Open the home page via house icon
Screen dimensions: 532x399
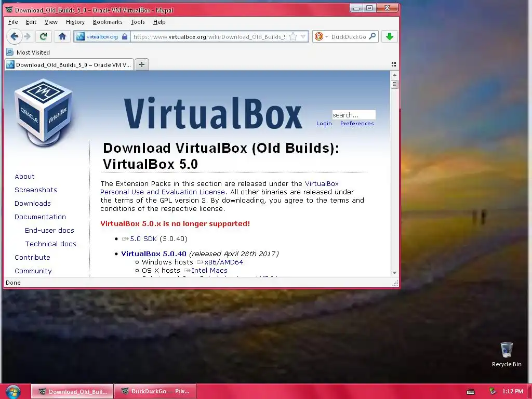click(x=62, y=36)
